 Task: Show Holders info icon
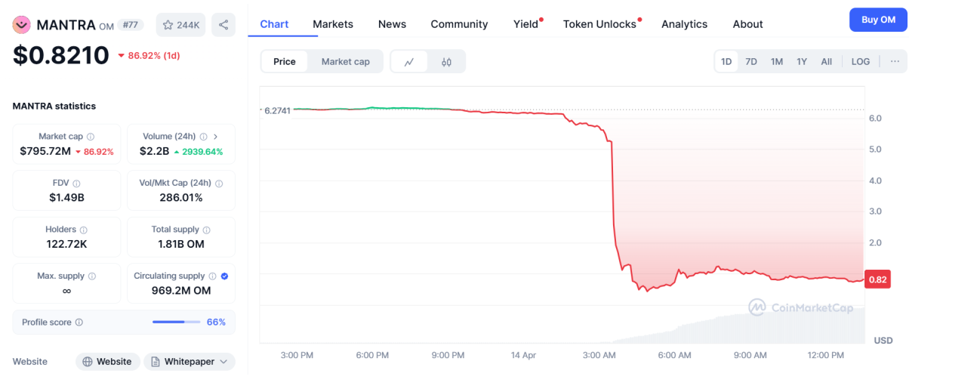pos(84,230)
